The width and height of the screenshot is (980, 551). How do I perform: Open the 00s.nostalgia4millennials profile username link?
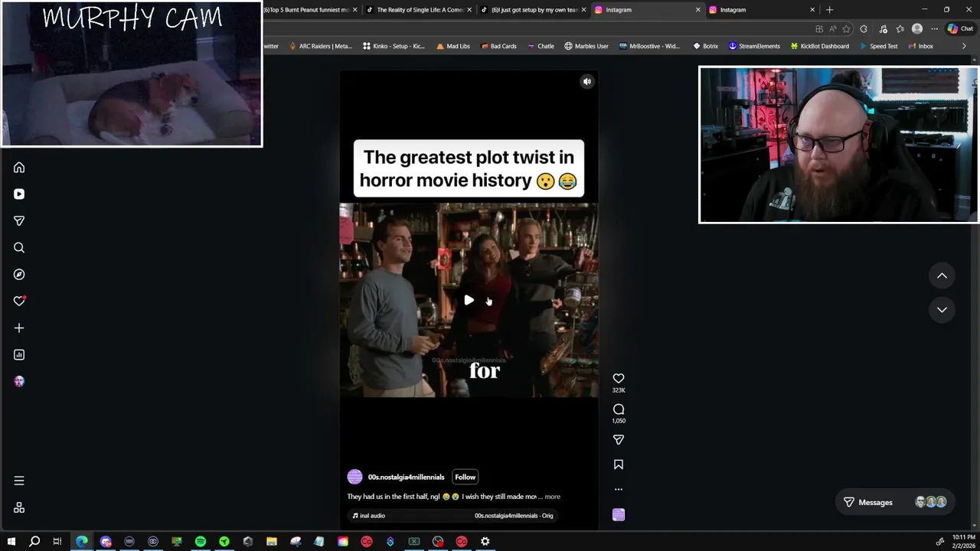point(406,478)
